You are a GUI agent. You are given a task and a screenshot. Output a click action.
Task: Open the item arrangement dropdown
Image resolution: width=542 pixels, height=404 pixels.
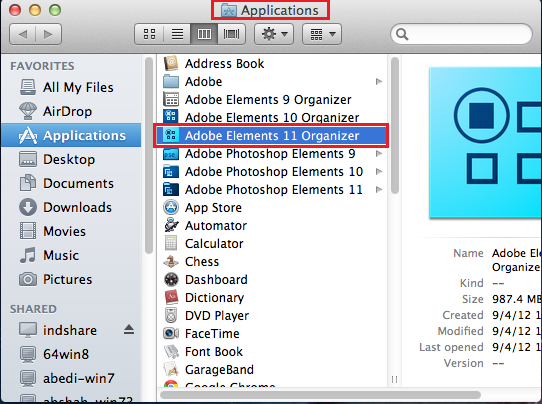[x=322, y=34]
